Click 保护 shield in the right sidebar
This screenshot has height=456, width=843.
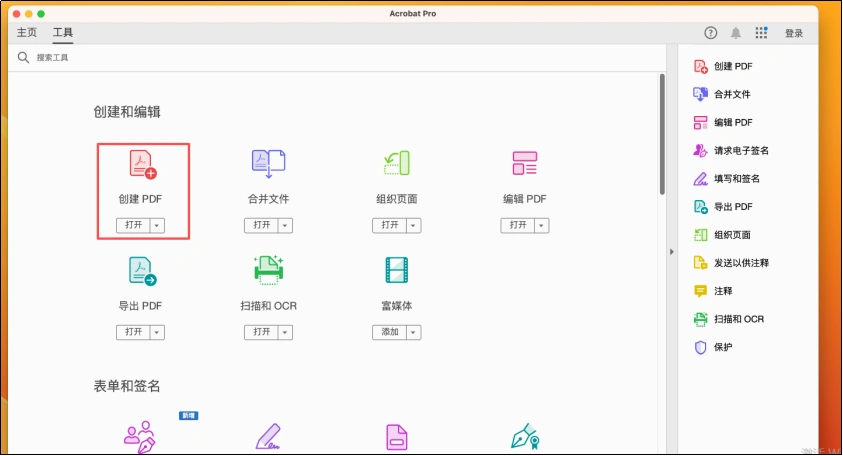point(713,347)
